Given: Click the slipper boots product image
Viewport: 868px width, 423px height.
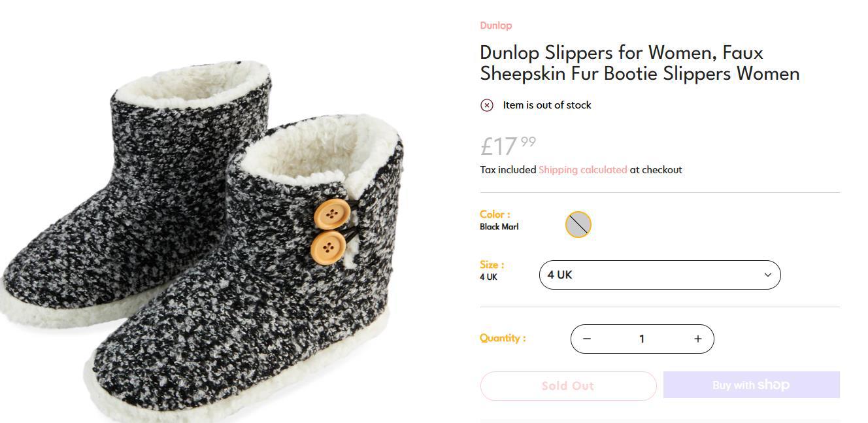Looking at the screenshot, I should point(203,242).
